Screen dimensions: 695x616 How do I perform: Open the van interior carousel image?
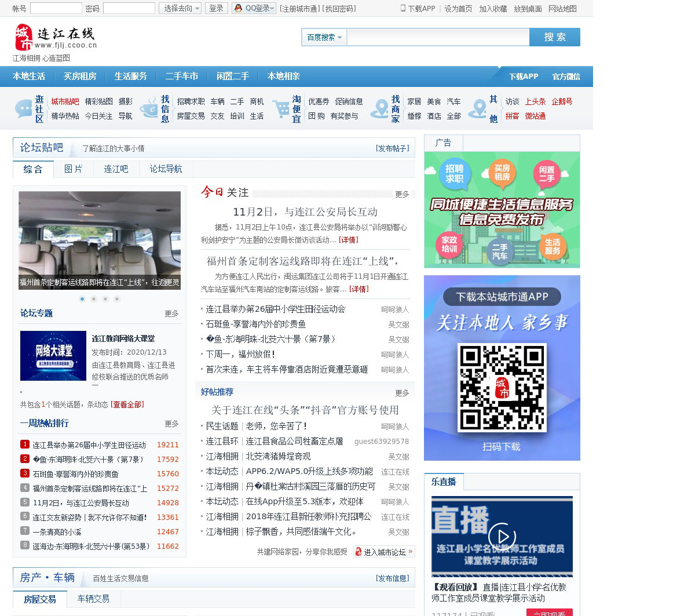(x=100, y=240)
